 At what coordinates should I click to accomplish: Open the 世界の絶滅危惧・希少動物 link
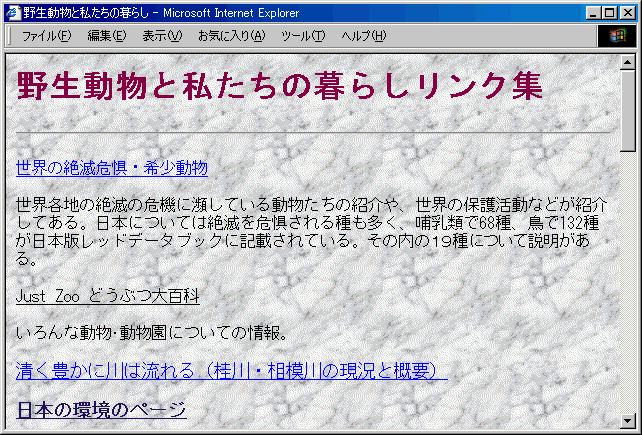112,168
